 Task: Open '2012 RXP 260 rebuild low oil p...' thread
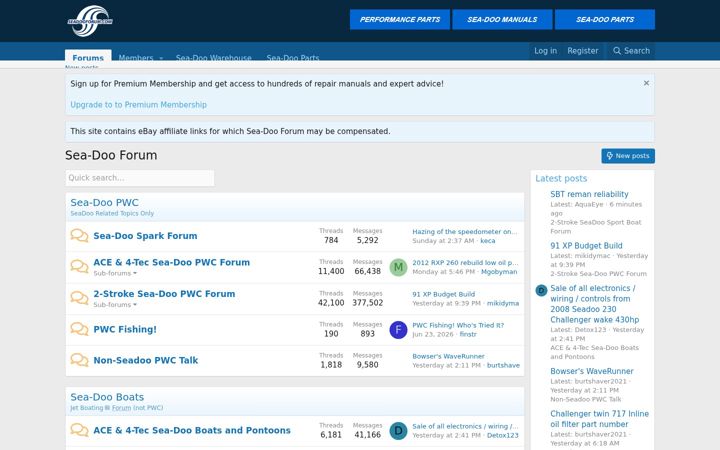tap(465, 263)
